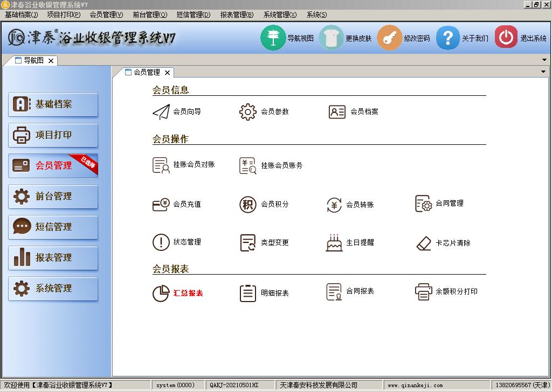Open 会员参数 gear icon
Screen dimensions: 552x392
pyautogui.click(x=247, y=112)
